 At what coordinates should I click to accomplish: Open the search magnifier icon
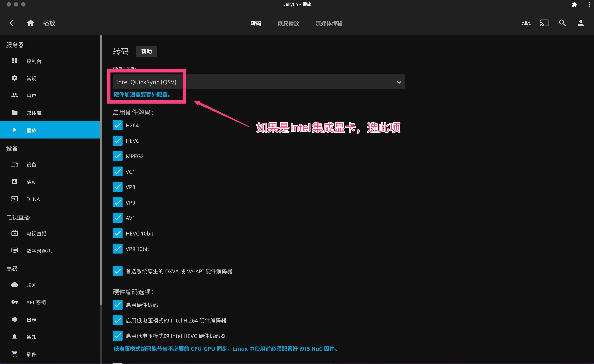click(x=562, y=23)
